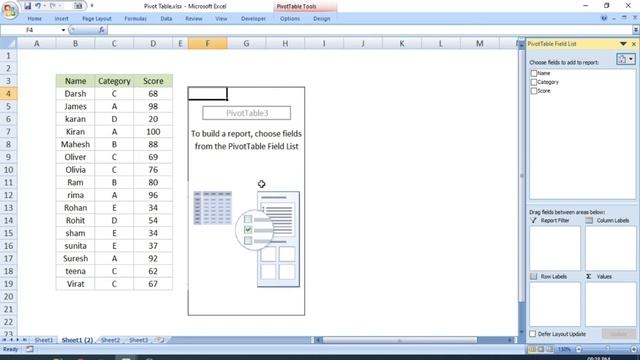This screenshot has height=360, width=640.
Task: Close the PivotTable Field List pane
Action: [634, 44]
